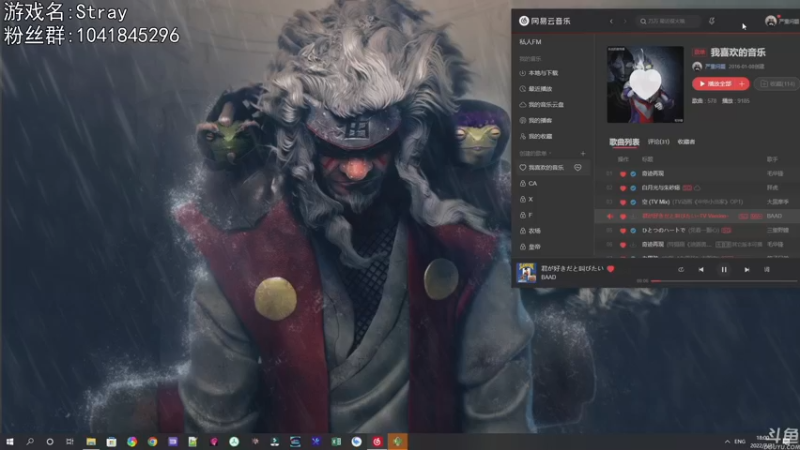The width and height of the screenshot is (800, 450).
Task: Collapse the 创建的歌单 playlists section
Action: pyautogui.click(x=535, y=153)
